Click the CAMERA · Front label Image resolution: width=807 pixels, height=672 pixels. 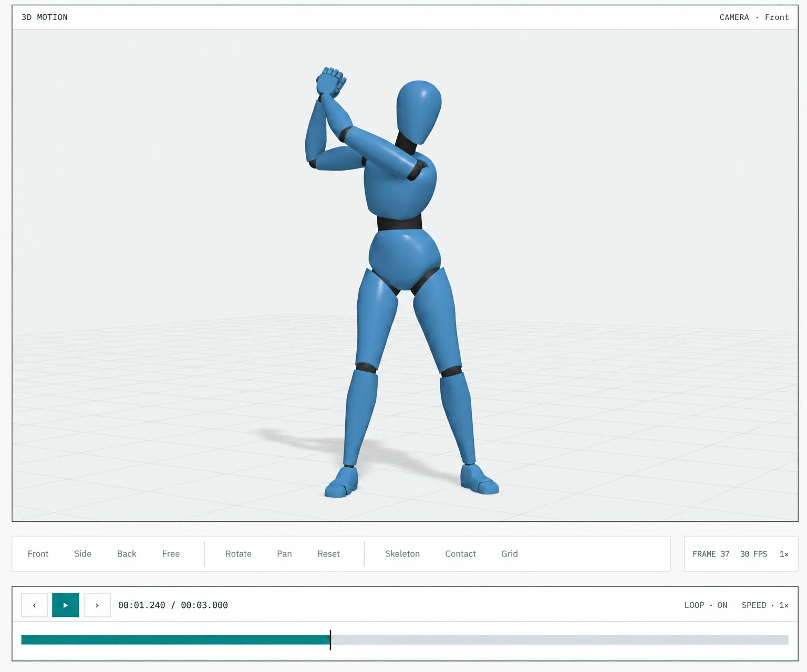[x=754, y=17]
